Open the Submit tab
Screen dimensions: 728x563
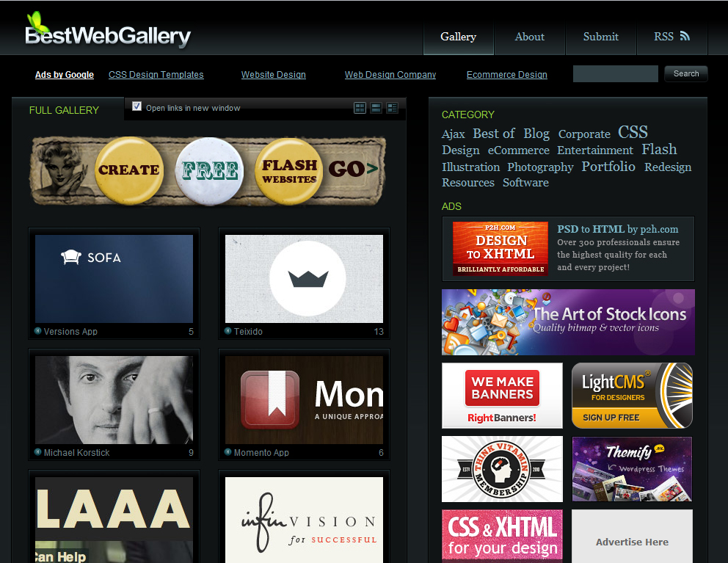pyautogui.click(x=601, y=37)
